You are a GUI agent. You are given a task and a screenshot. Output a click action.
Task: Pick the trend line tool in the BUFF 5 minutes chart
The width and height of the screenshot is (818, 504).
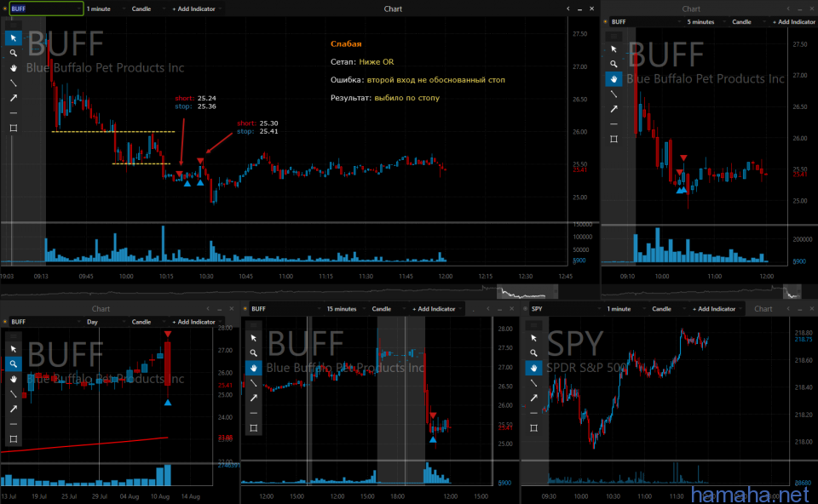[613, 94]
